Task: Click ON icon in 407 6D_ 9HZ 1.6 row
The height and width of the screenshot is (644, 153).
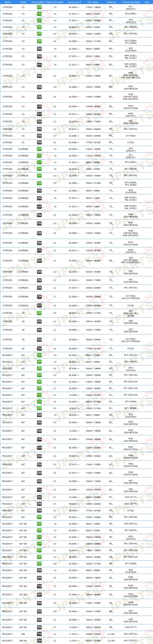Action: [39, 415]
